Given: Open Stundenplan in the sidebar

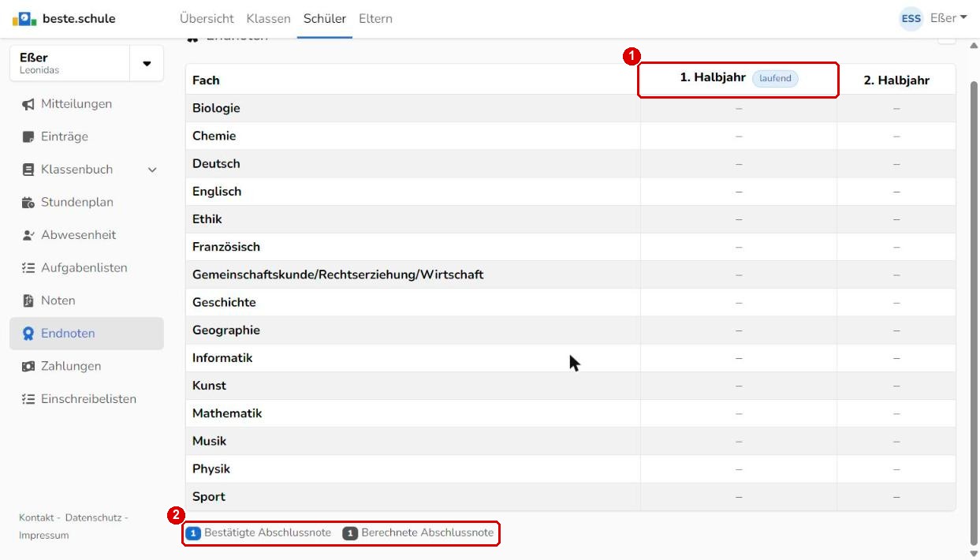Looking at the screenshot, I should [87, 203].
